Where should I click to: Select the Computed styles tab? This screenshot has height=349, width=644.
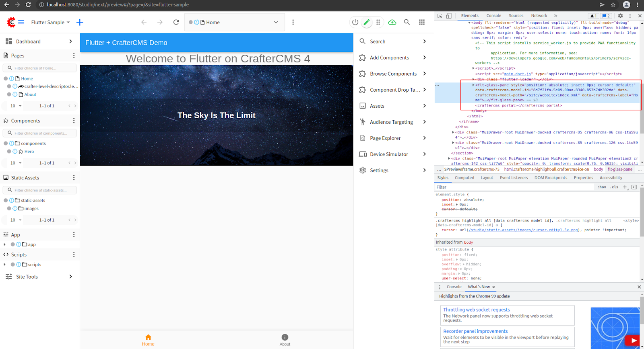point(464,178)
